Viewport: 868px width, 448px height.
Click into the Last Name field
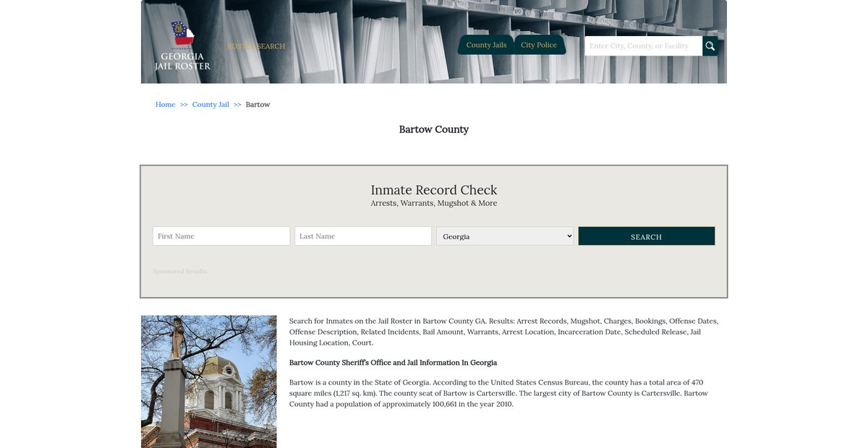(363, 236)
